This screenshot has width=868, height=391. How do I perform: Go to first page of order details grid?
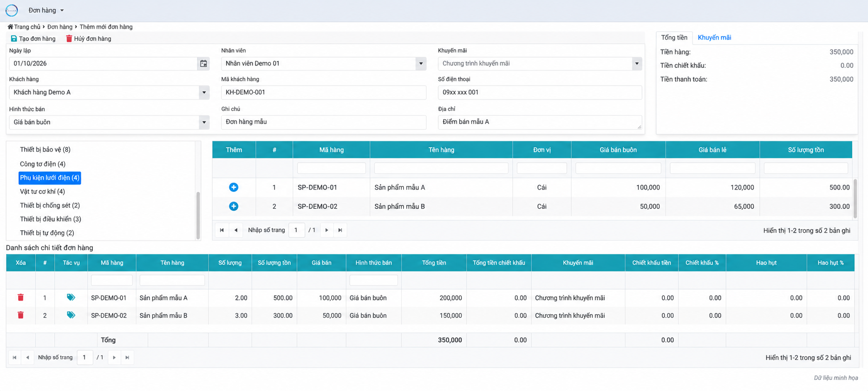(14, 358)
